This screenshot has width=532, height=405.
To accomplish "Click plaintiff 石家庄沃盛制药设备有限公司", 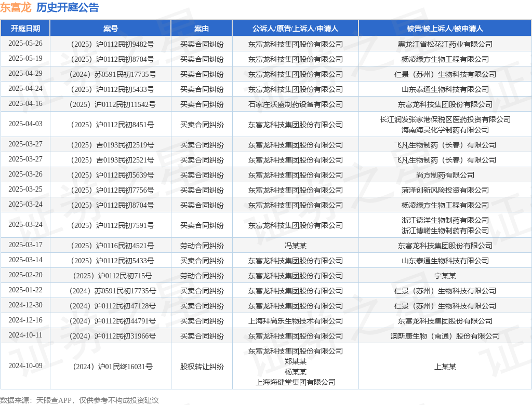I will [x=295, y=104].
